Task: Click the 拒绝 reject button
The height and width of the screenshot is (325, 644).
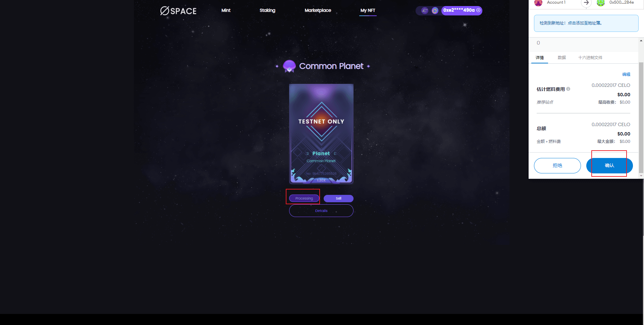Action: click(x=557, y=166)
